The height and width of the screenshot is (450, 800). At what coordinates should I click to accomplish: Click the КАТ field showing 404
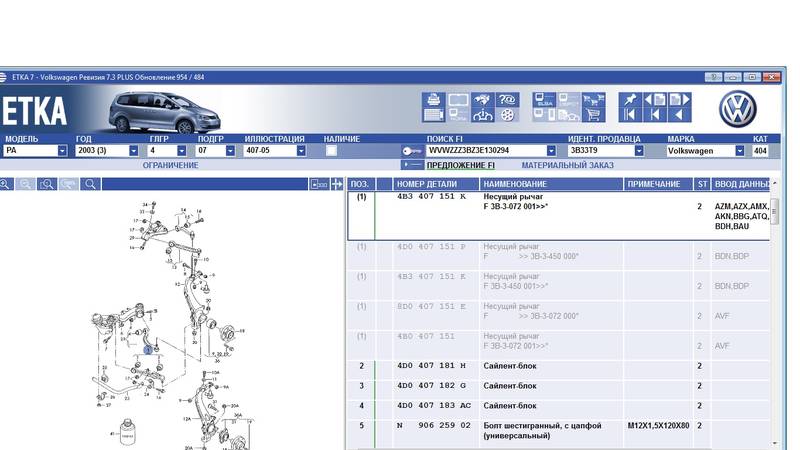click(x=760, y=151)
